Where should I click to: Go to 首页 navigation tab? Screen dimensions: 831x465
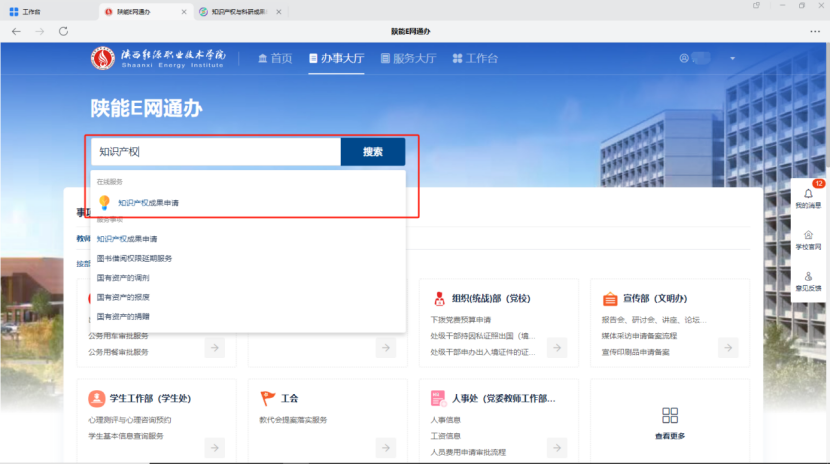tap(275, 58)
